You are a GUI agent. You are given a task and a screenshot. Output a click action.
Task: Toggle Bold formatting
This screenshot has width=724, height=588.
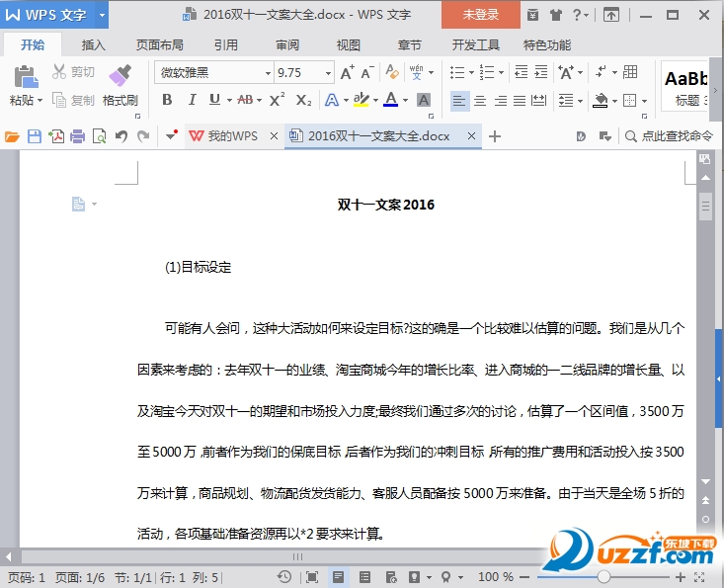tap(167, 100)
